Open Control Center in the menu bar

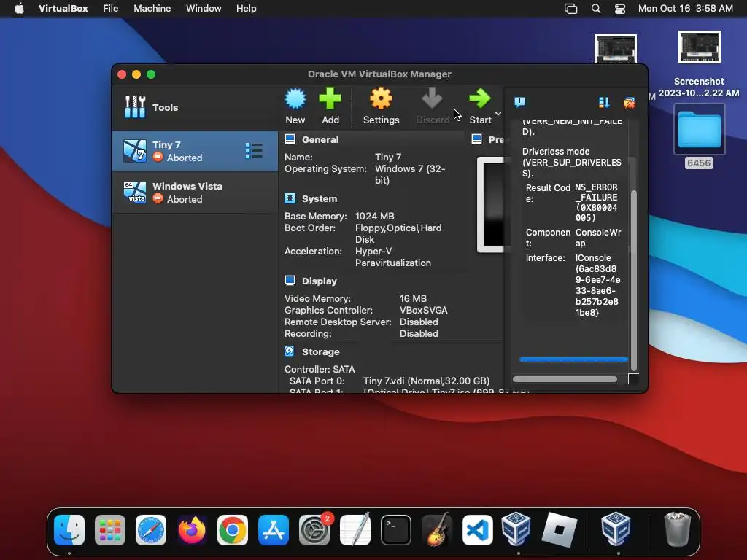pos(620,9)
